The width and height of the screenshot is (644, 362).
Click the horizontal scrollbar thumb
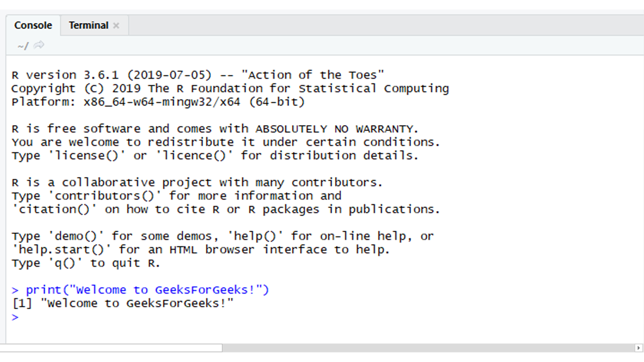(x=111, y=348)
